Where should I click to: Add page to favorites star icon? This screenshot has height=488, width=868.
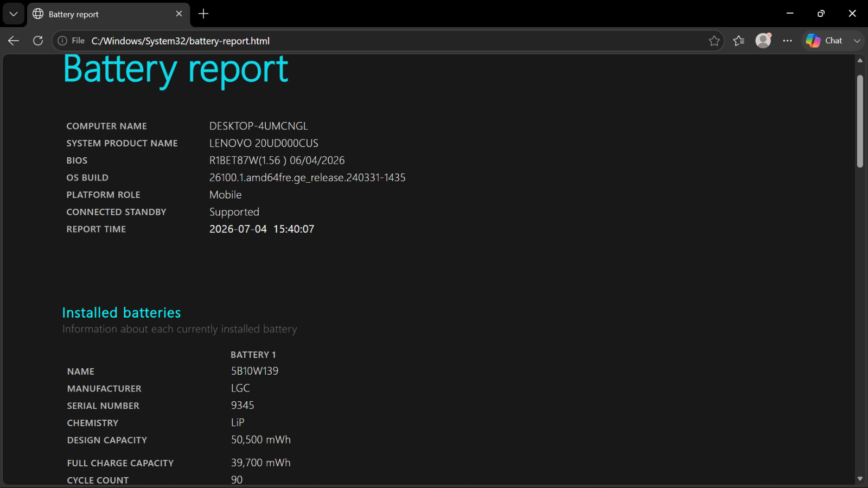tap(714, 41)
